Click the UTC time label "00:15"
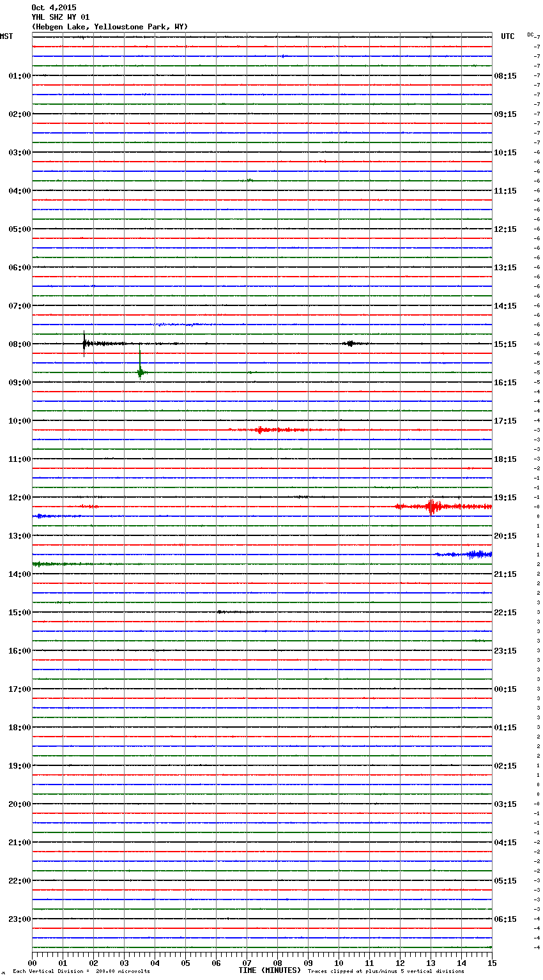 pos(505,689)
